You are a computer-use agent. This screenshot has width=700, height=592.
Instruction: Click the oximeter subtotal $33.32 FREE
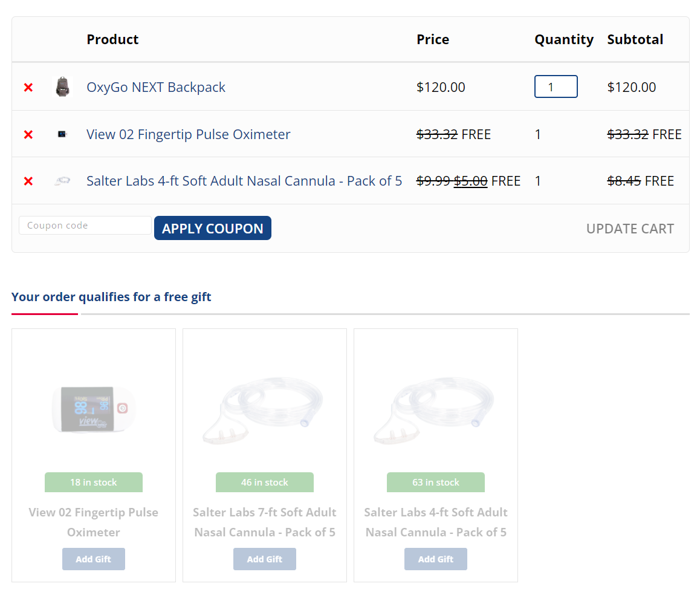[x=644, y=134]
